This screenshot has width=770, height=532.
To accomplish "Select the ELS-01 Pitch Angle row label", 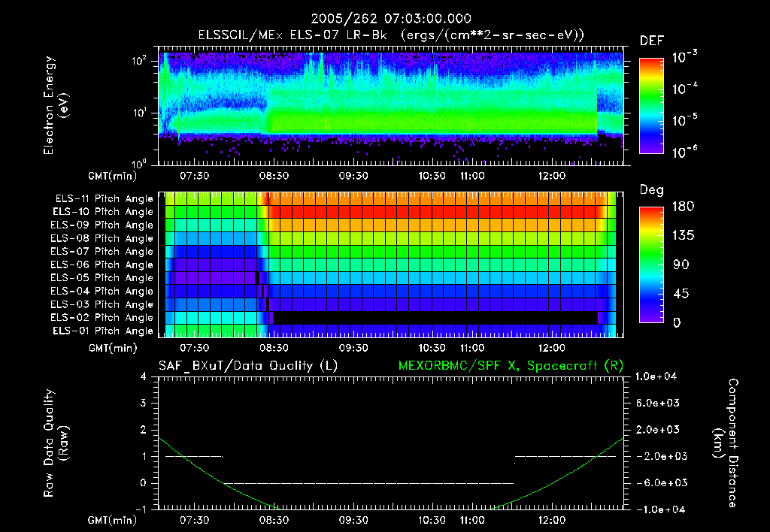I will click(103, 331).
